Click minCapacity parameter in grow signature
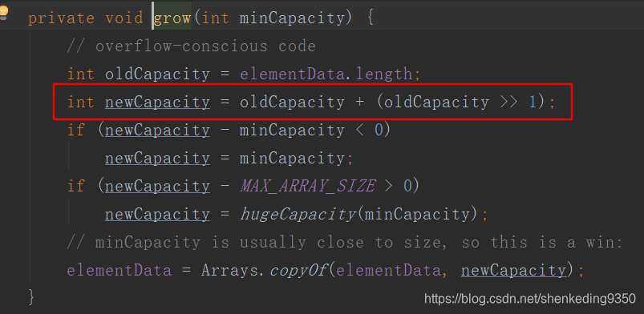The height and width of the screenshot is (314, 644). [x=293, y=18]
